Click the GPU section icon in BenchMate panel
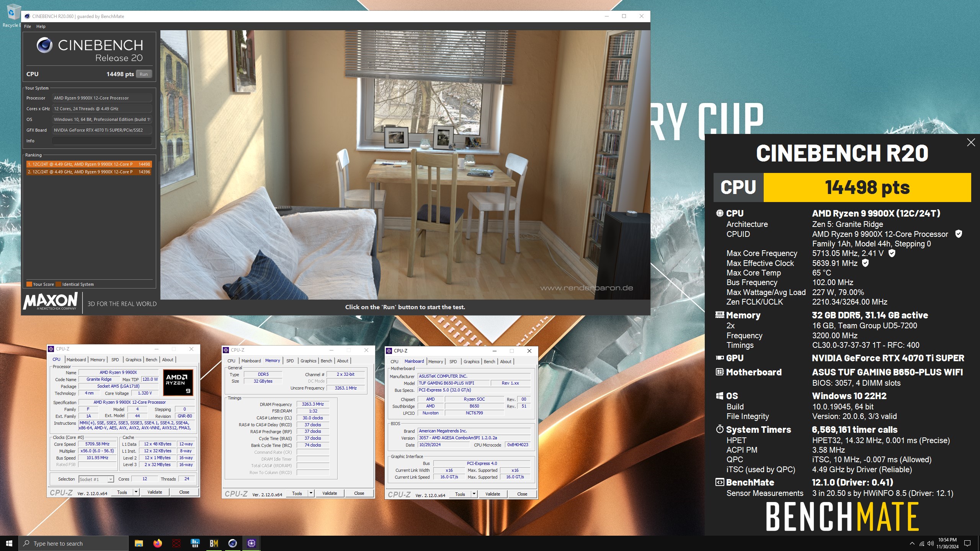The width and height of the screenshot is (980, 551). click(720, 358)
